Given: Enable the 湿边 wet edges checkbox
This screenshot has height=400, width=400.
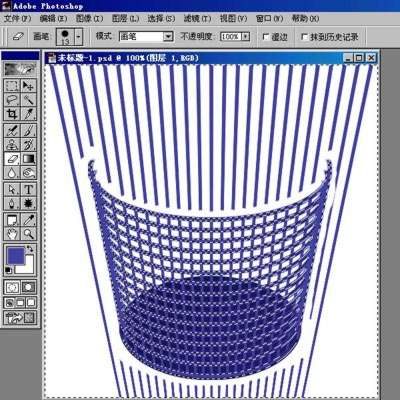Looking at the screenshot, I should (266, 37).
